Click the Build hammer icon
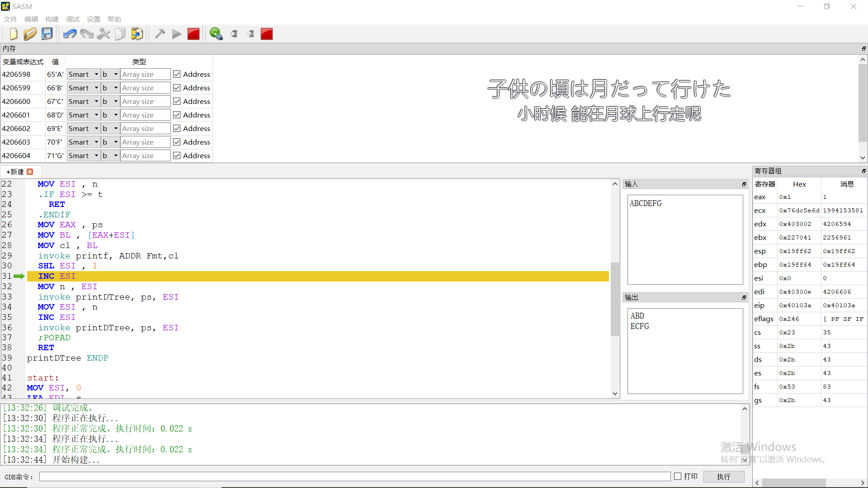868x488 pixels. [160, 34]
